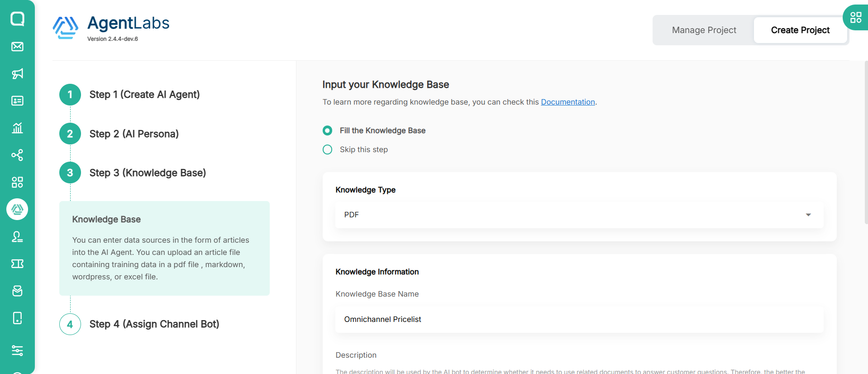Switch to the Manage Project tab
868x374 pixels.
[x=704, y=30]
